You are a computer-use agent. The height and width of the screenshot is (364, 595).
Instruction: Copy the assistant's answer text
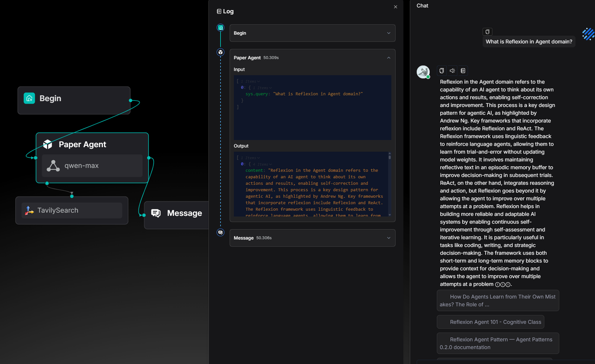(442, 71)
